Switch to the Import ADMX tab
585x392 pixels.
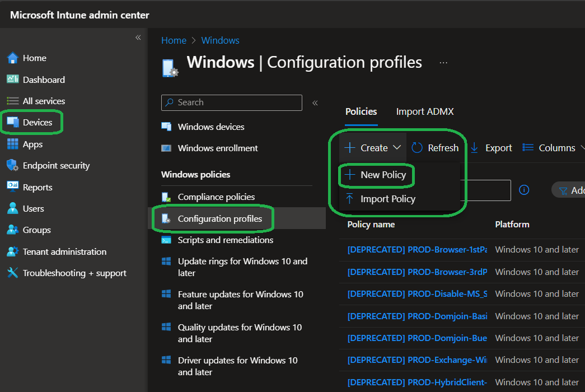click(425, 111)
